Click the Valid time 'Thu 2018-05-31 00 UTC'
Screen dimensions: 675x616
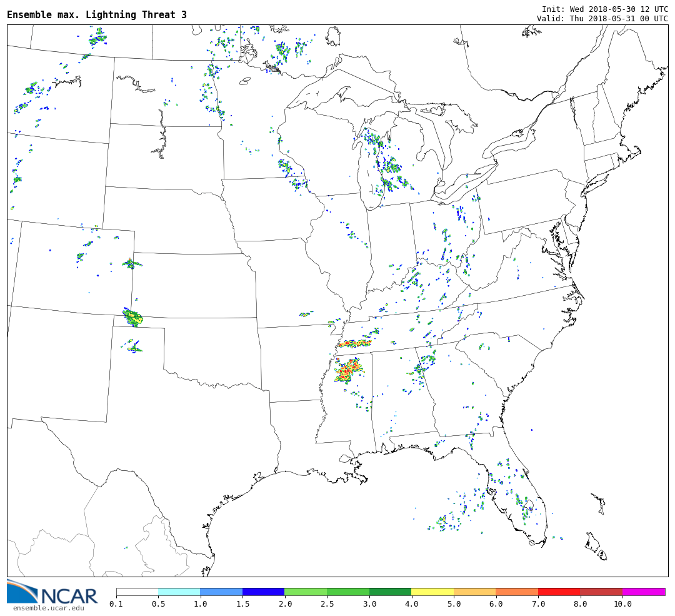pyautogui.click(x=619, y=19)
